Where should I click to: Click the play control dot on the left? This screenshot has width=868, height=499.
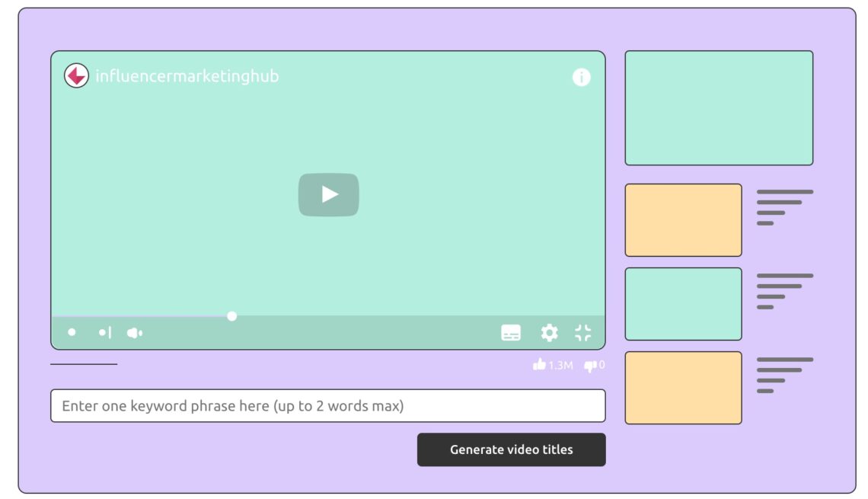coord(73,331)
